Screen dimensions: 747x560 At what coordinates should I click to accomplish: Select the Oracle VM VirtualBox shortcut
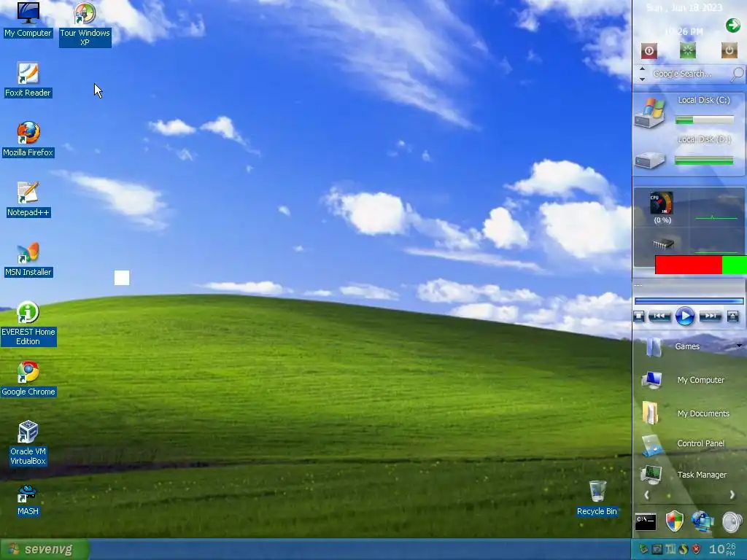(x=28, y=443)
